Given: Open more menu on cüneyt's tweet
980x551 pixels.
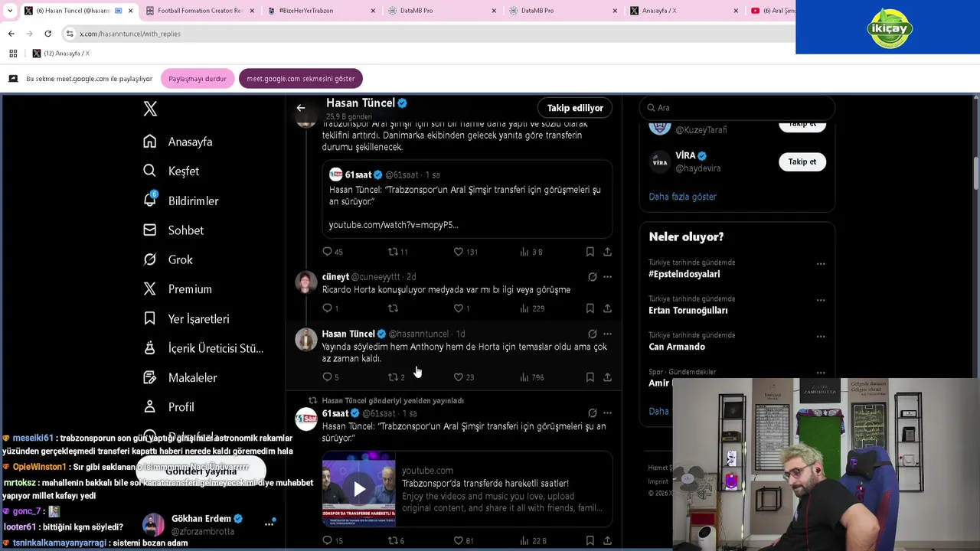Looking at the screenshot, I should [607, 277].
